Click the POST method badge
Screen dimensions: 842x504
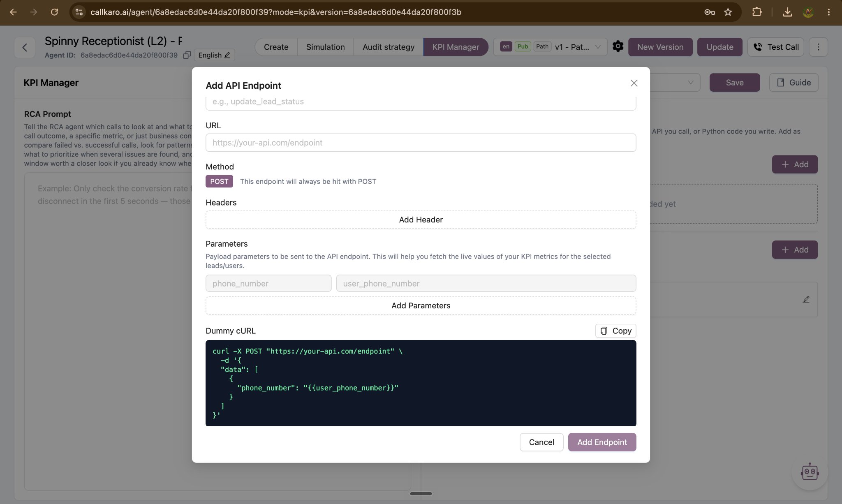(x=219, y=181)
